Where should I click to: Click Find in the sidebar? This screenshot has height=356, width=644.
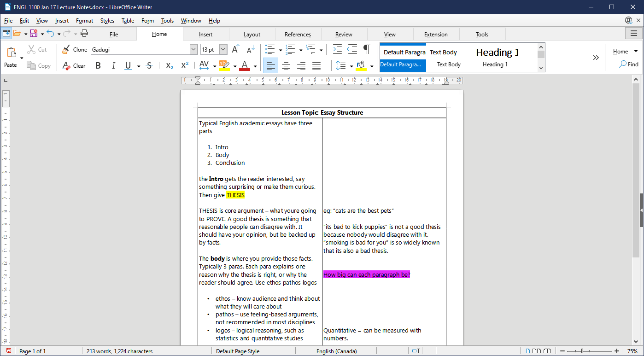click(628, 64)
